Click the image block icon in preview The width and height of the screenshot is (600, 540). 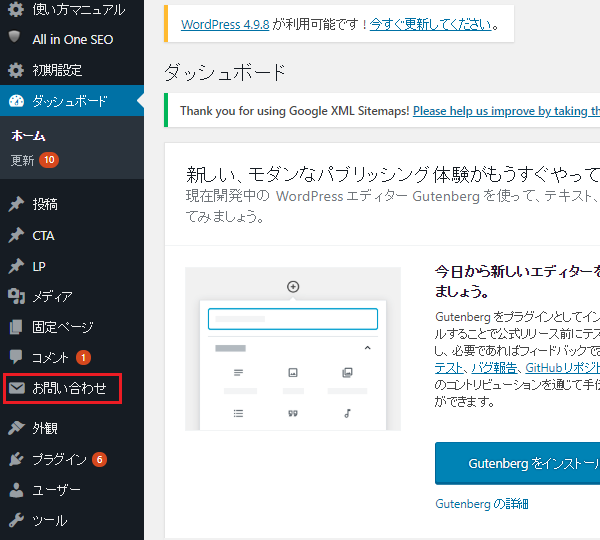pyautogui.click(x=293, y=372)
